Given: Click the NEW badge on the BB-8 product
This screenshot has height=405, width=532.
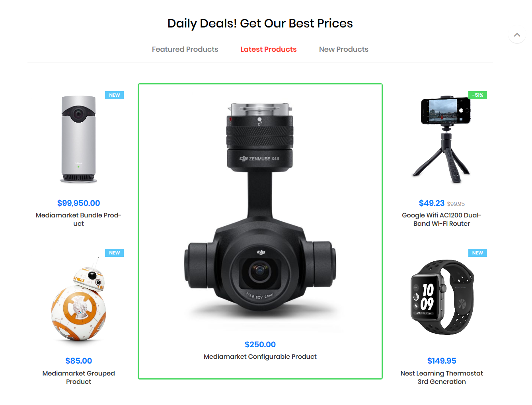Looking at the screenshot, I should click(x=115, y=253).
